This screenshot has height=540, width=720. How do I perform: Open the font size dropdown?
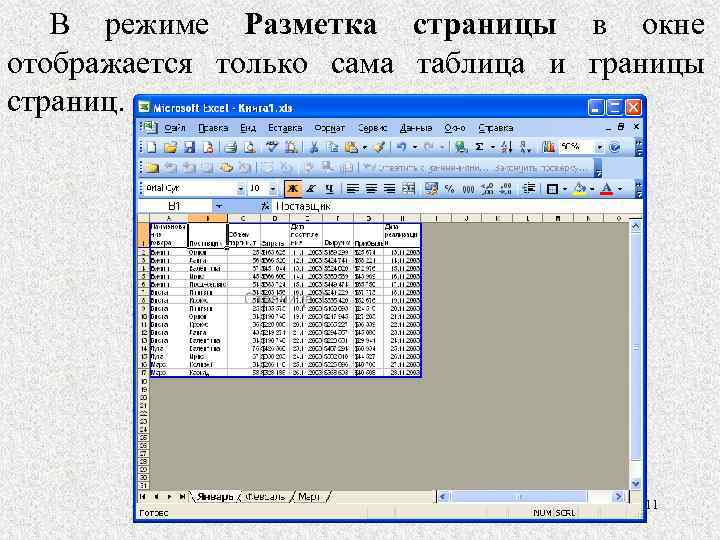272,189
